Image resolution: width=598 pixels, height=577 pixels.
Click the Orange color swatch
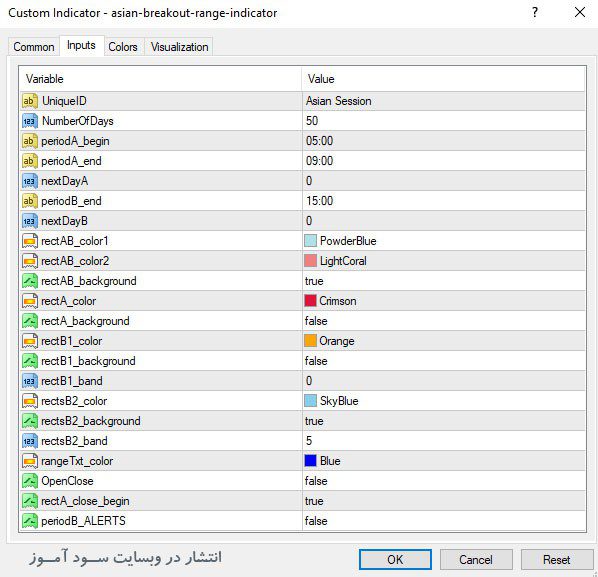coord(310,341)
